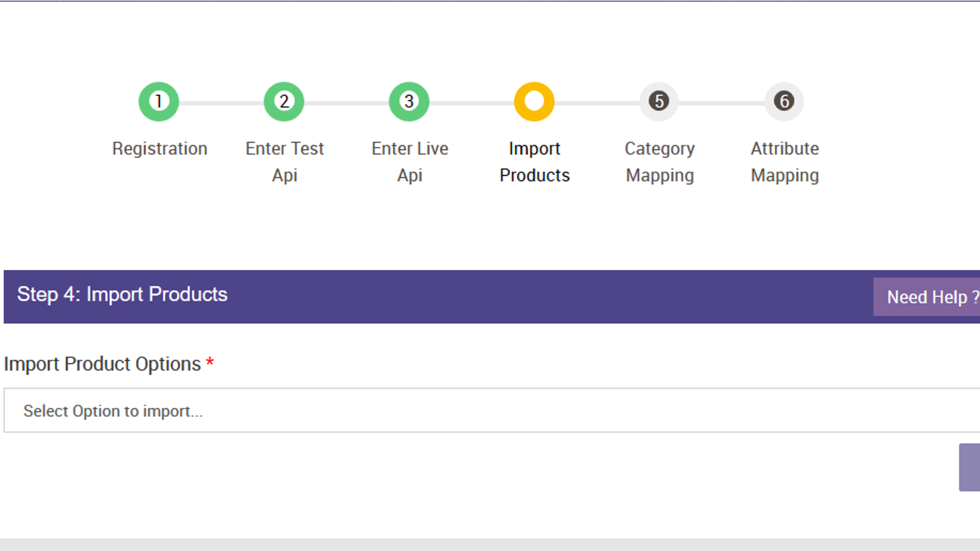980x551 pixels.
Task: Select step 3 Enter Live Api circle
Action: [409, 101]
